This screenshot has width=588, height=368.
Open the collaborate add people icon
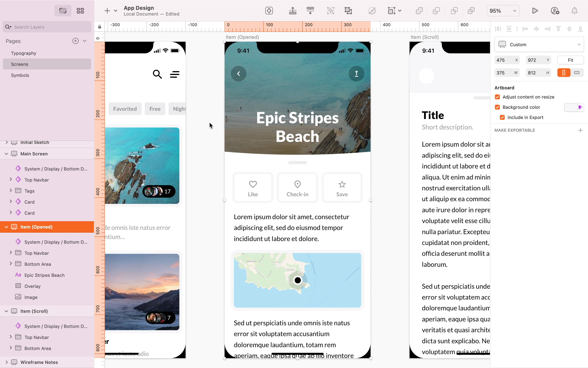(555, 11)
